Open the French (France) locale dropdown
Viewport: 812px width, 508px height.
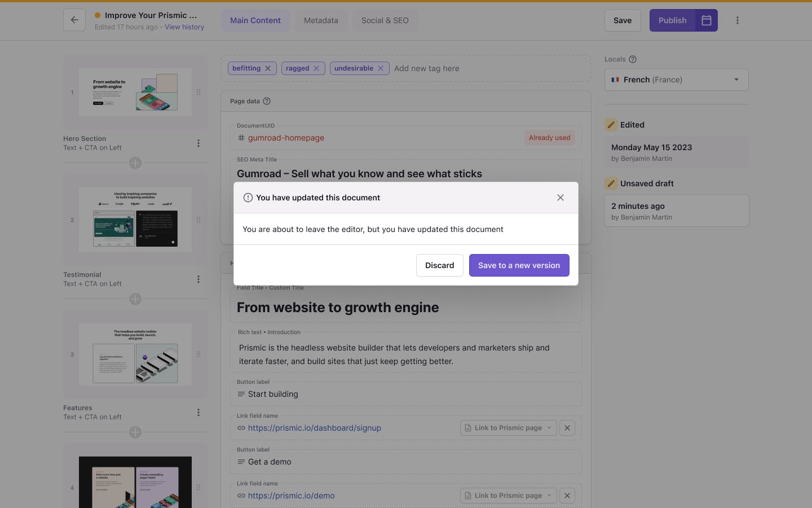[x=676, y=80]
